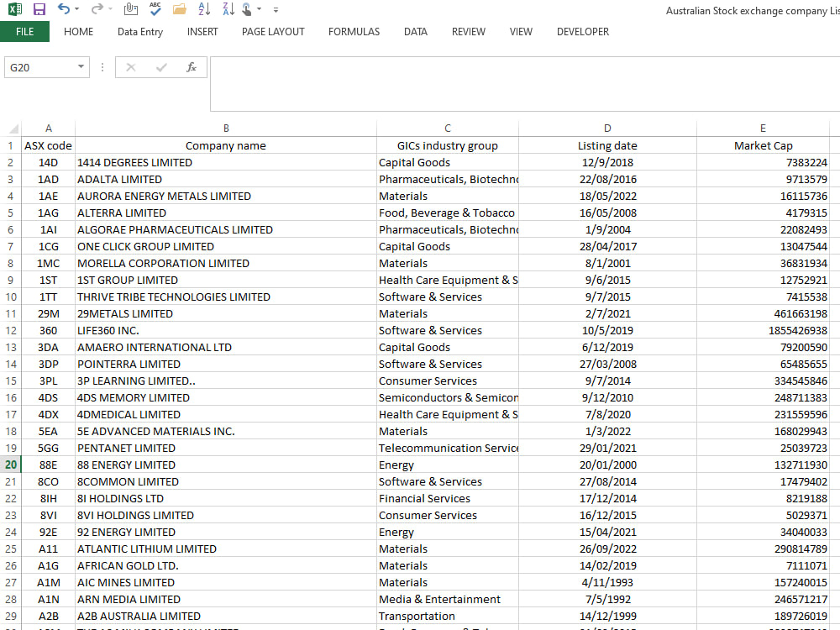
Task: Select cell 'Transportation' in row 29
Action: coord(448,616)
